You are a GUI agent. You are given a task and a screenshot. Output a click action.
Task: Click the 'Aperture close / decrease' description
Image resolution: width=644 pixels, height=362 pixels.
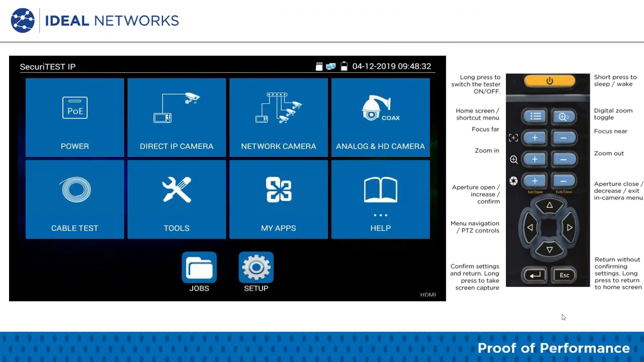pos(619,191)
